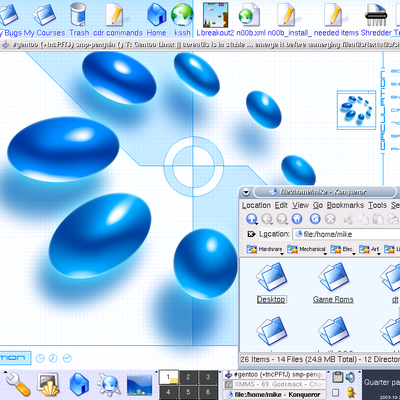The image size is (400, 400).
Task: Reload the Konqueror view
Action: pyautogui.click(x=315, y=219)
